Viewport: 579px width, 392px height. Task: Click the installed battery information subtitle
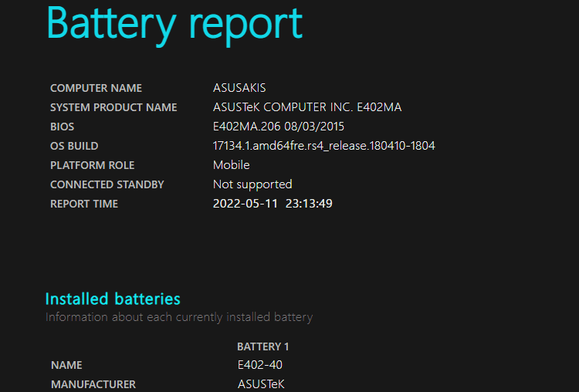tap(179, 317)
